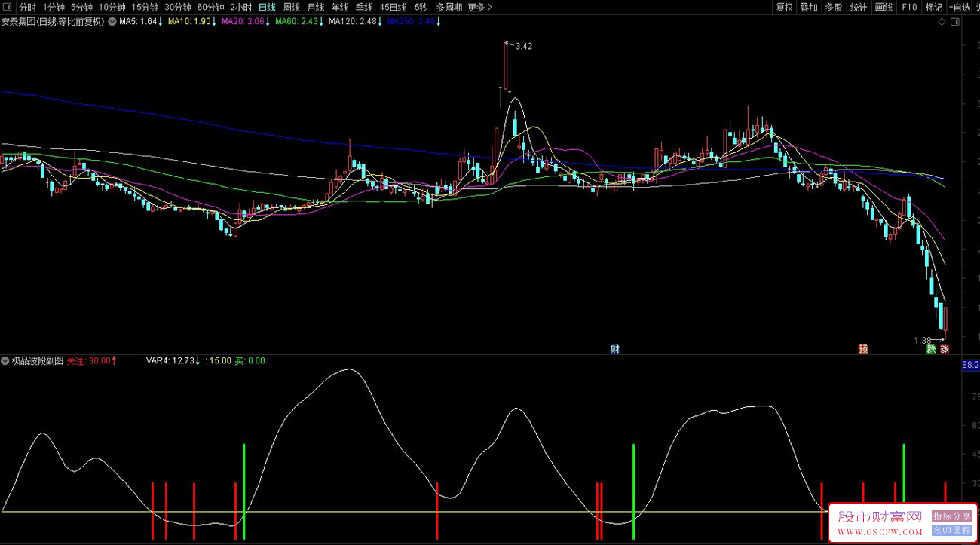Viewport: 980px width, 545px height.
Task: Expand the 极品波段副图 sub-chart indicator menu
Action: (6, 361)
